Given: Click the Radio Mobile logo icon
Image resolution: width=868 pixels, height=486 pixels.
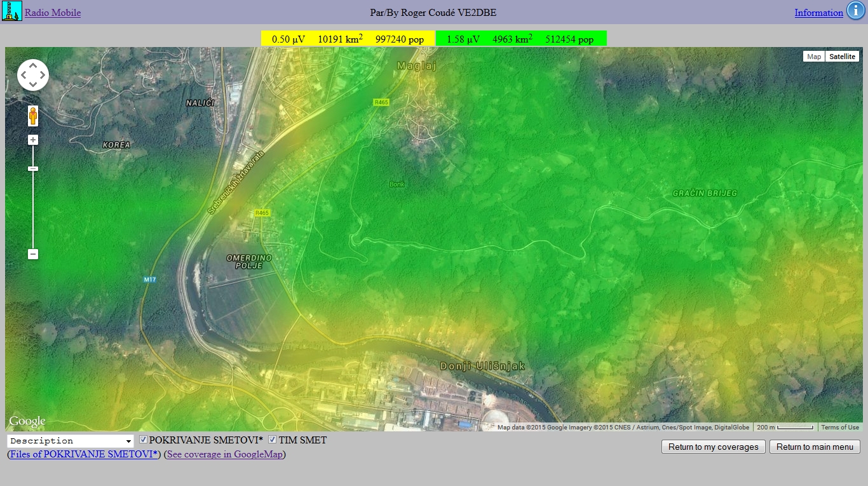Looking at the screenshot, I should click(x=11, y=11).
